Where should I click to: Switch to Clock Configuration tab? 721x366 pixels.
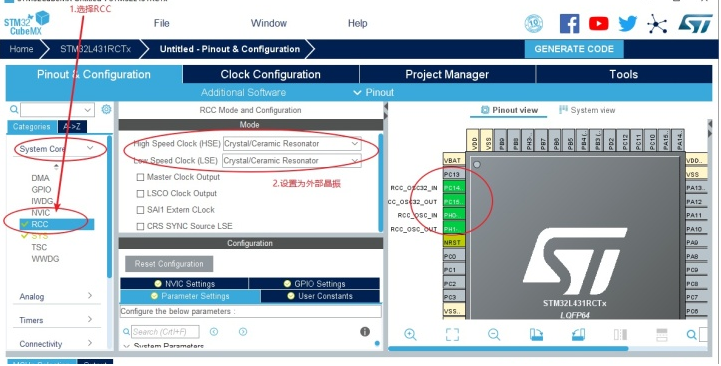270,74
